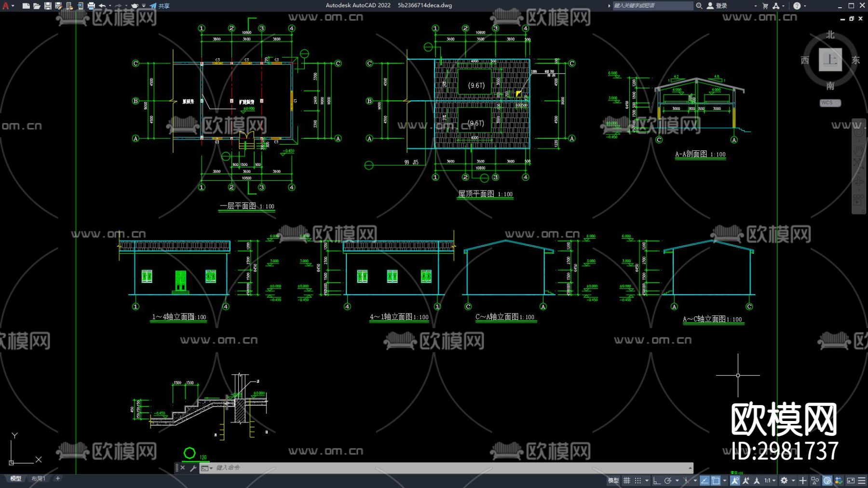Toggle hardware acceleration icon
The height and width of the screenshot is (488, 868).
[x=827, y=480]
